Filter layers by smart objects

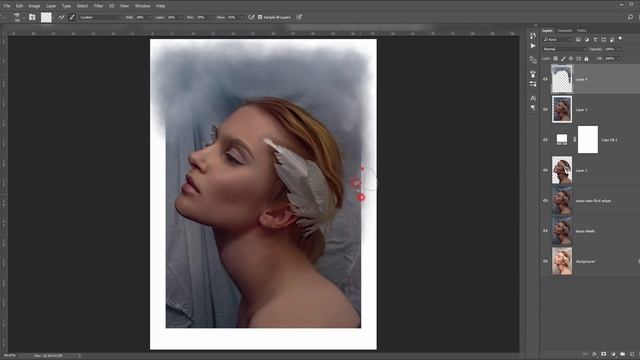[612, 40]
